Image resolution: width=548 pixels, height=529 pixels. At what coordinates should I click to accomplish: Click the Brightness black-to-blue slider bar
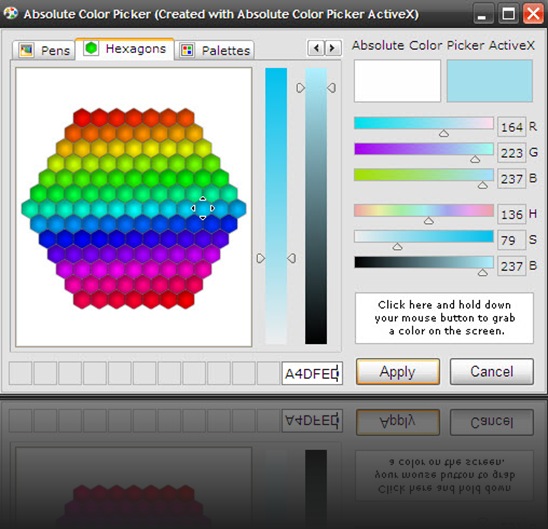[424, 262]
